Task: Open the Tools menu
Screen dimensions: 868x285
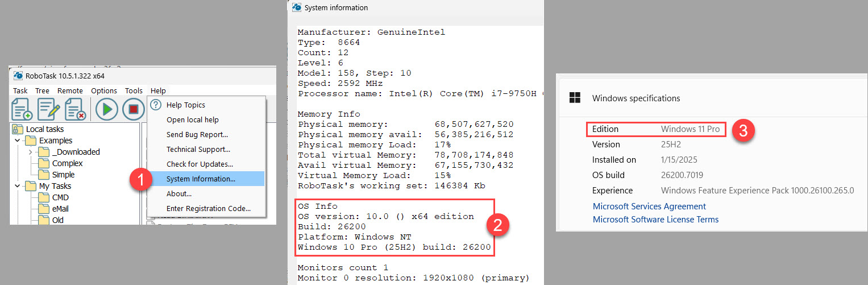Action: point(134,90)
